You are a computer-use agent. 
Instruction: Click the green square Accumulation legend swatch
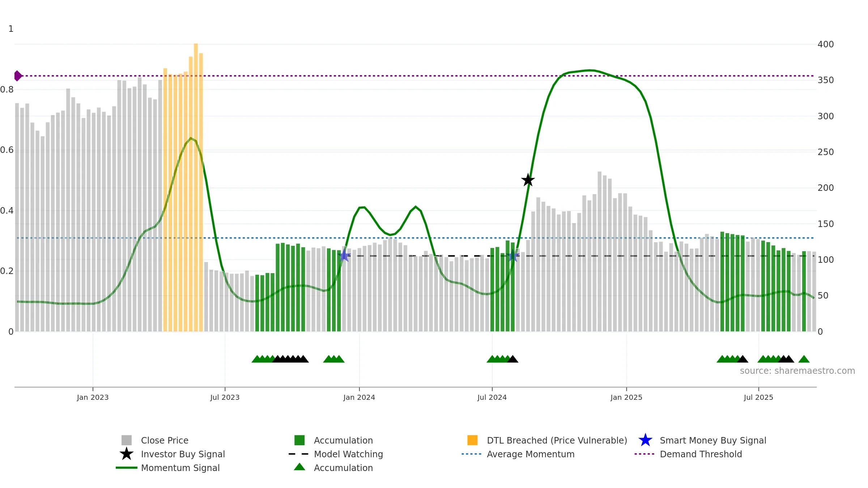click(299, 440)
